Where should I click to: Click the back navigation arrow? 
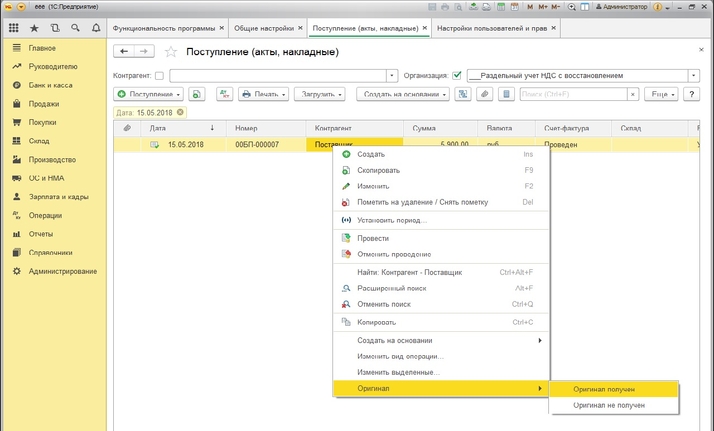point(126,51)
